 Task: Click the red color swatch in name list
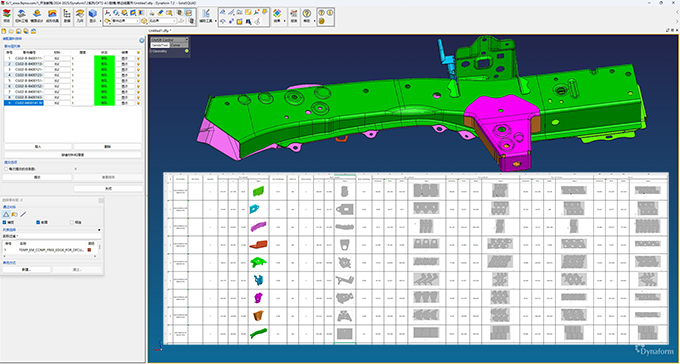pos(89,250)
